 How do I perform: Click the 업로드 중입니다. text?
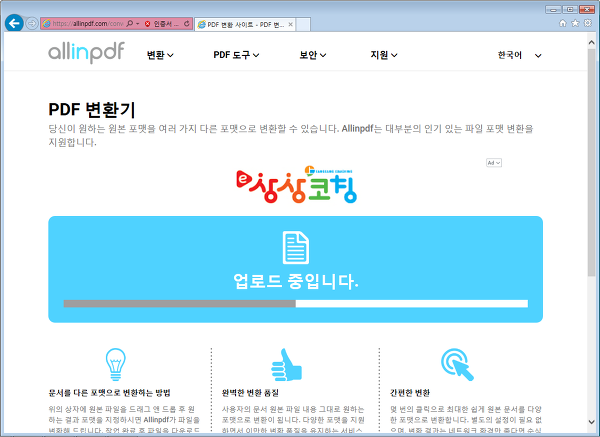coord(295,281)
